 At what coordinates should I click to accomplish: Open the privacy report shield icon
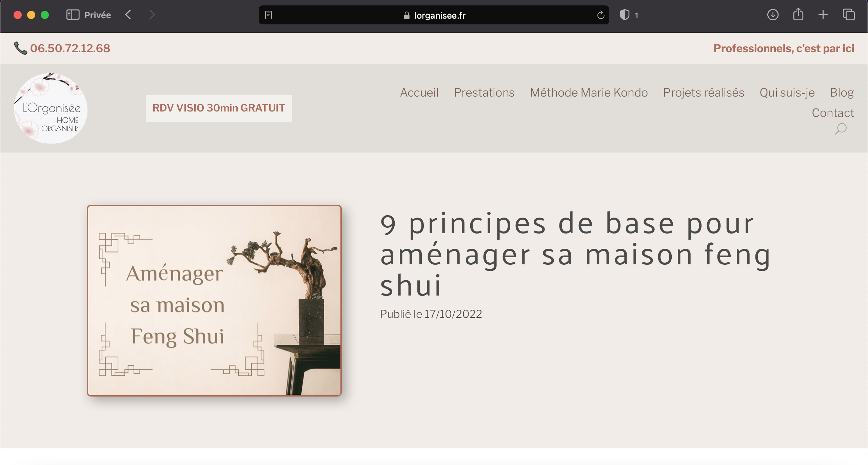coord(625,15)
